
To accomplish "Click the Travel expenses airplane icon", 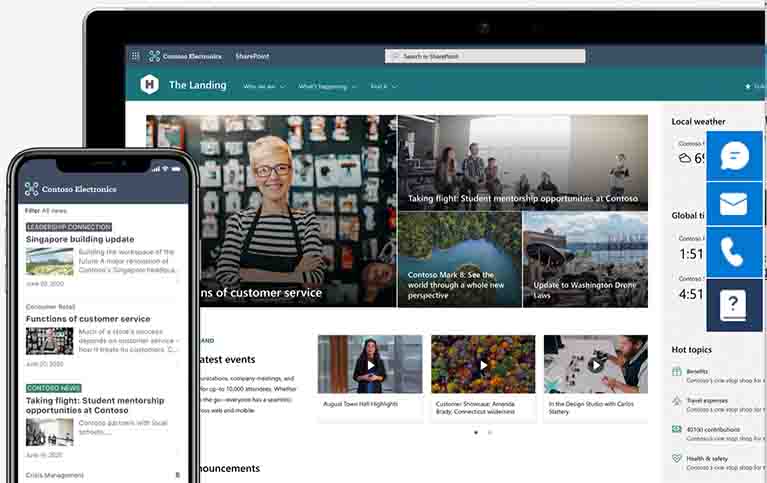I will tap(677, 401).
